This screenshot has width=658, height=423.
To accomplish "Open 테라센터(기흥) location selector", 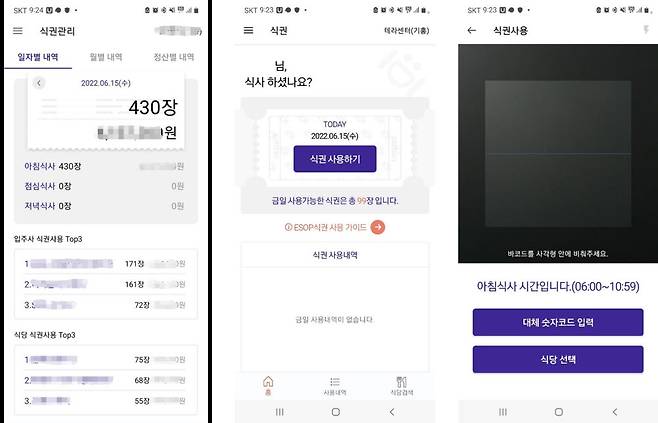I will click(407, 31).
